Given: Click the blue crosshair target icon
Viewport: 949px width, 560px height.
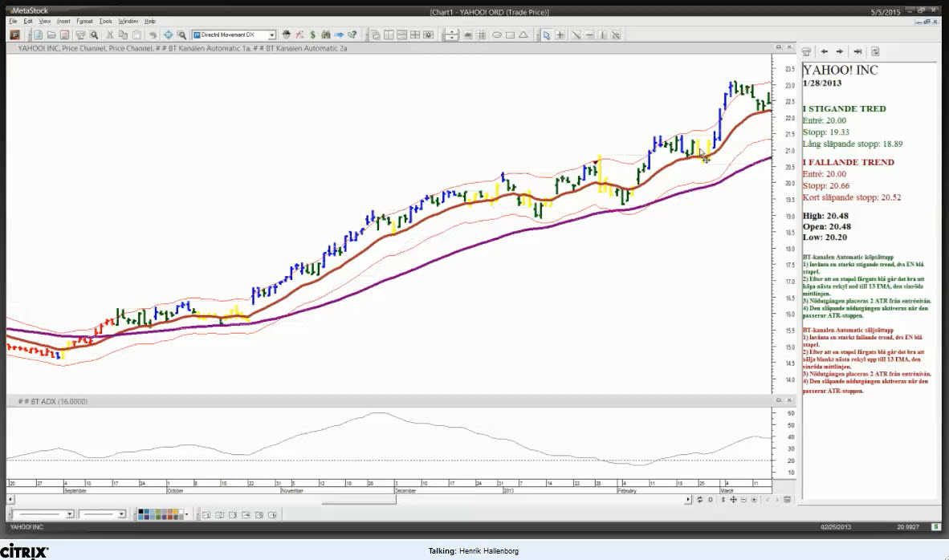Looking at the screenshot, I should [x=169, y=35].
